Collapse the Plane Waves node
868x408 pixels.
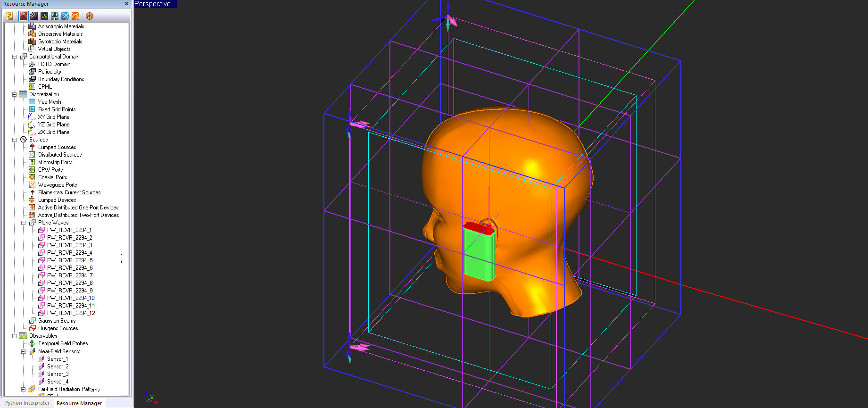tap(23, 223)
